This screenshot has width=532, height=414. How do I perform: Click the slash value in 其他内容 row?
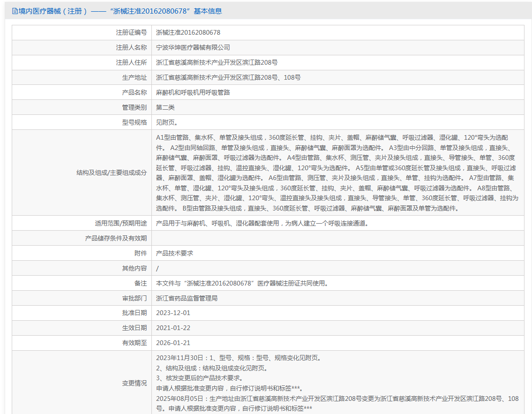coord(157,269)
